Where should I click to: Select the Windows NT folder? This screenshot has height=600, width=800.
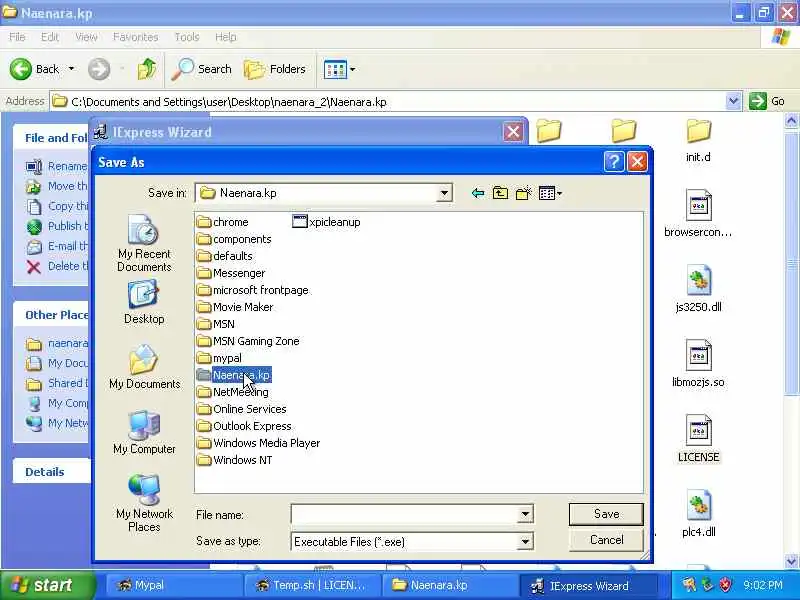[x=235, y=460]
